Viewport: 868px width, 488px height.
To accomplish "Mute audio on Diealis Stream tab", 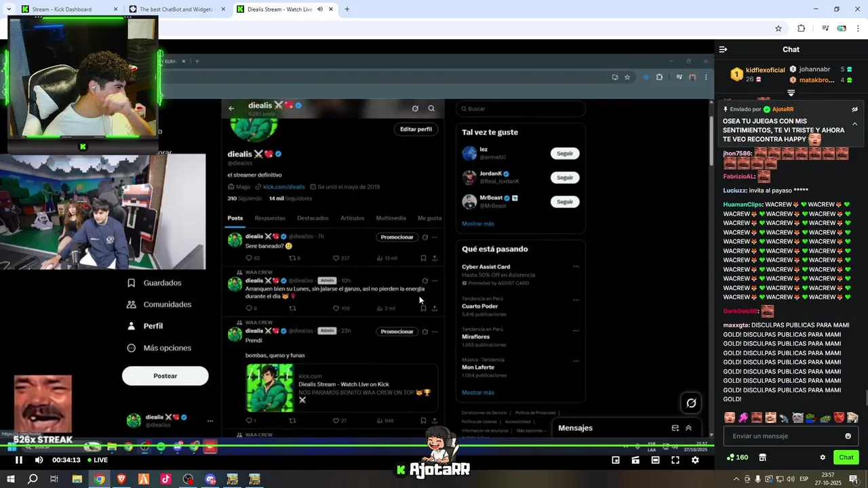I will (x=319, y=9).
